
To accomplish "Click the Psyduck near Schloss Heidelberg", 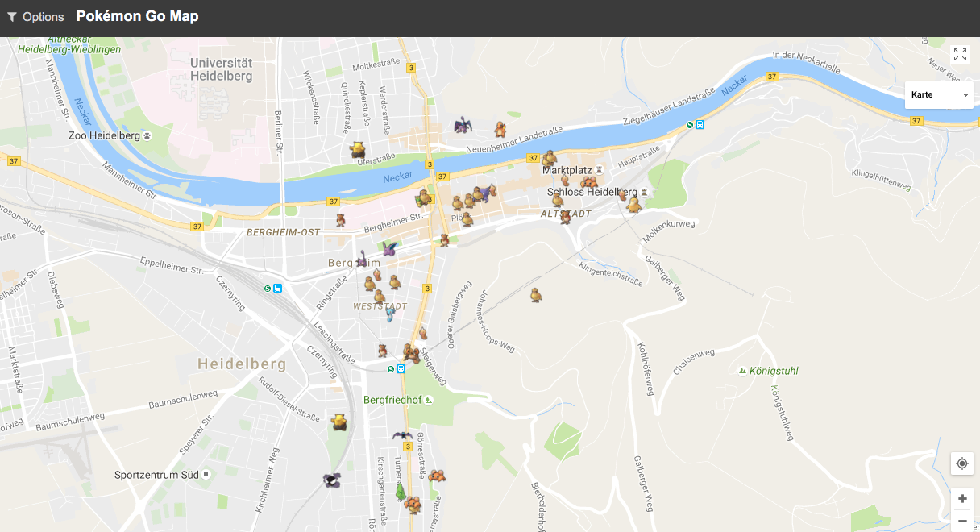I will tap(635, 204).
